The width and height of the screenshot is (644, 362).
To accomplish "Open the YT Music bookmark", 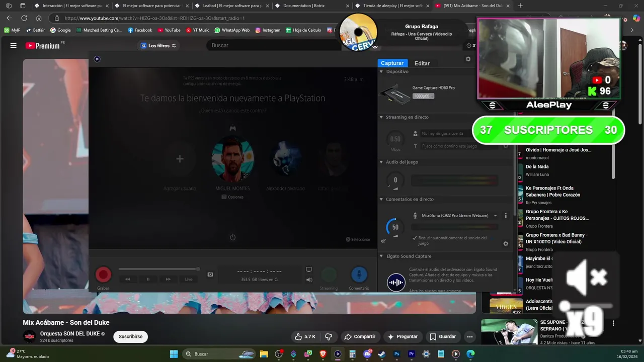I will coord(197,30).
